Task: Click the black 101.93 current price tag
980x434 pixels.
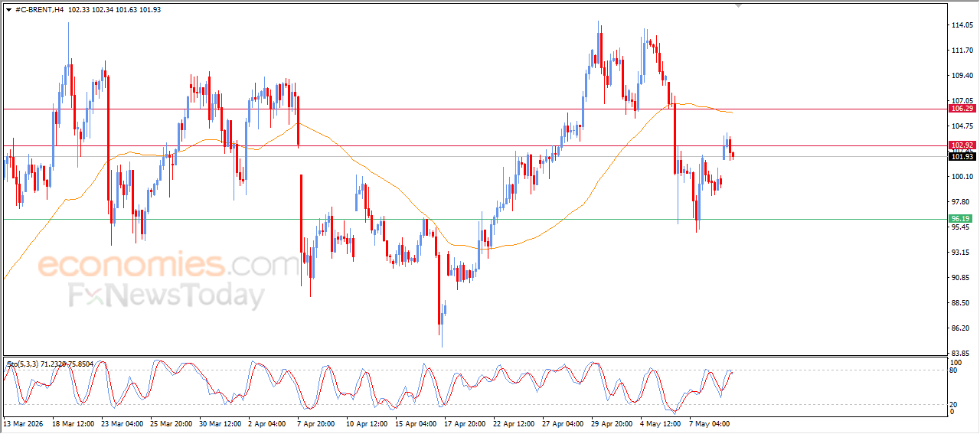Action: (x=962, y=157)
